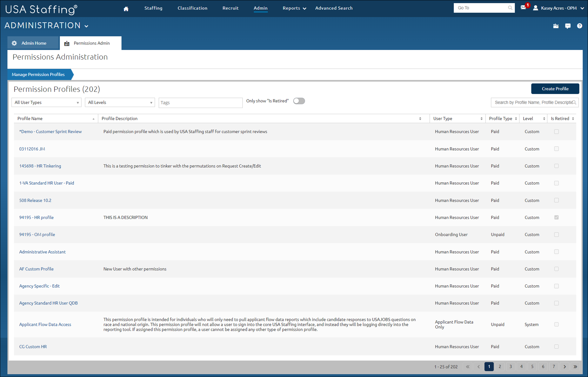Open the All User Types dropdown
The image size is (588, 377).
click(46, 102)
